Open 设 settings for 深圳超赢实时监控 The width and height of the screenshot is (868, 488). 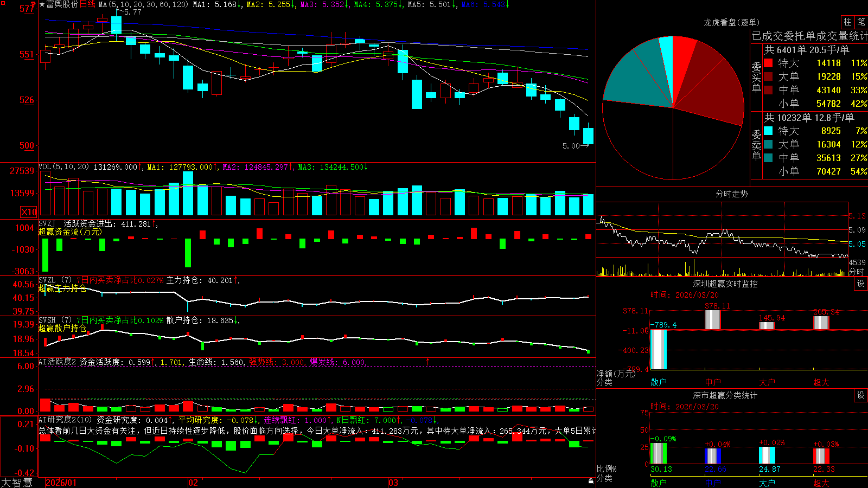point(860,284)
